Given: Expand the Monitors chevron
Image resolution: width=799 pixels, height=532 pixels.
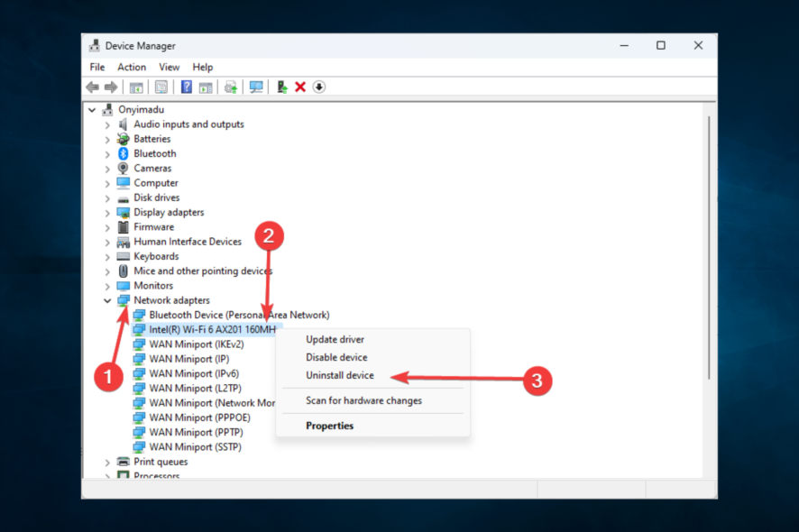Looking at the screenshot, I should pos(107,287).
